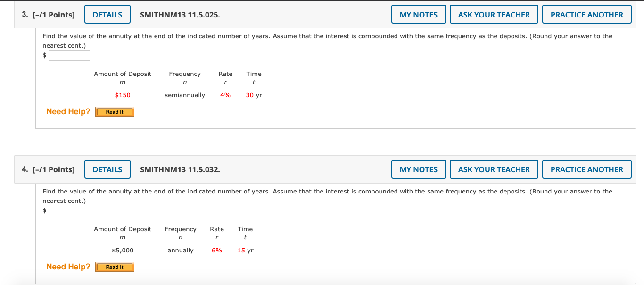Select PRACTICE ANOTHER for question 3

pyautogui.click(x=587, y=15)
